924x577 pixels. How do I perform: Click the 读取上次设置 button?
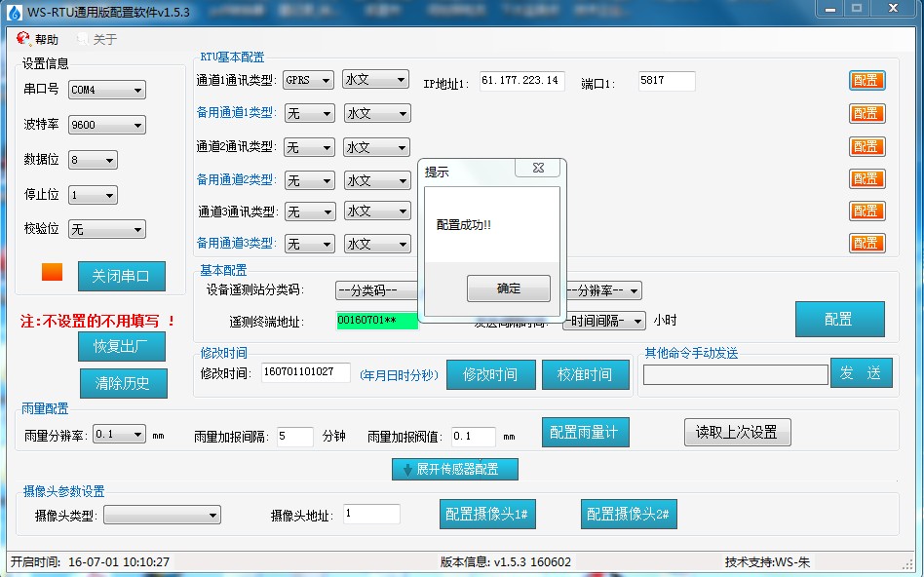(x=737, y=432)
